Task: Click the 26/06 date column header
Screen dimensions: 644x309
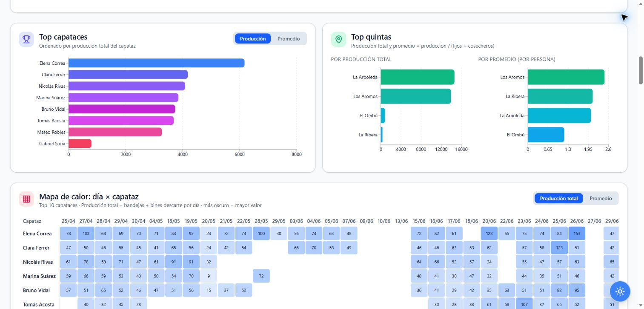Action: pos(577,221)
